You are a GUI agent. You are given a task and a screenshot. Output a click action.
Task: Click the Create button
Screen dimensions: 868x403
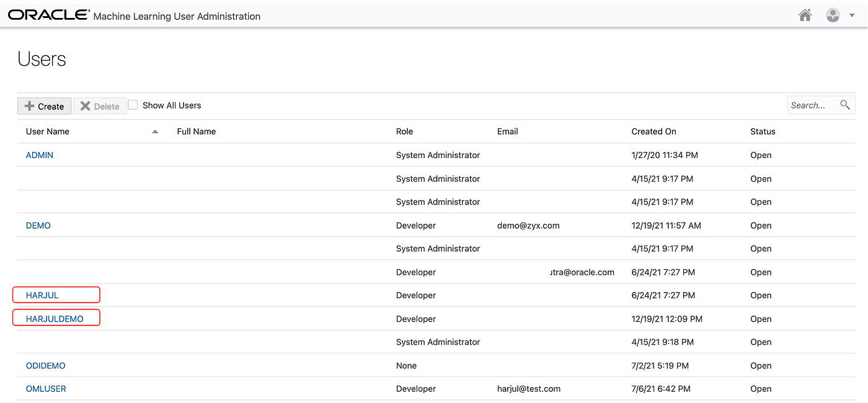(44, 105)
